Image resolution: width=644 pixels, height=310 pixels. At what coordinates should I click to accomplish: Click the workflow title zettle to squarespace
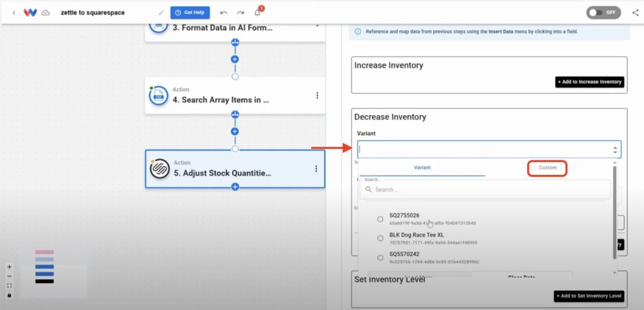(92, 13)
